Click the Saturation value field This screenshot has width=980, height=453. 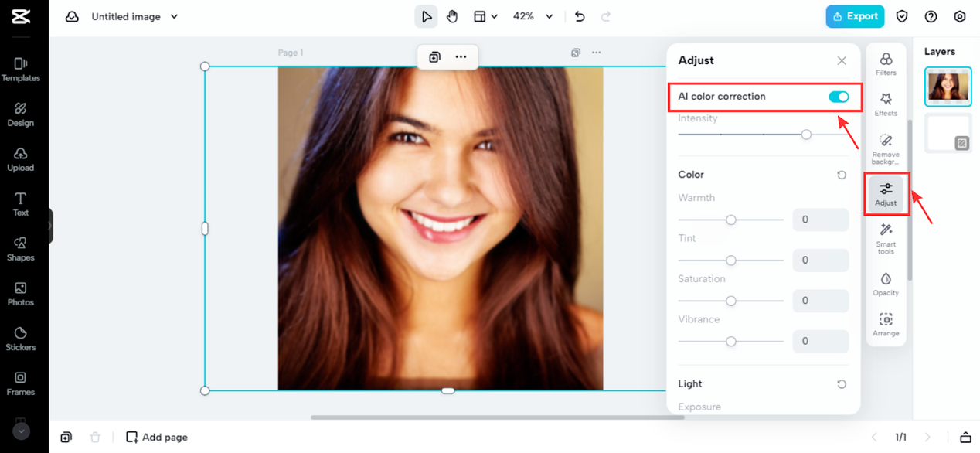(821, 300)
